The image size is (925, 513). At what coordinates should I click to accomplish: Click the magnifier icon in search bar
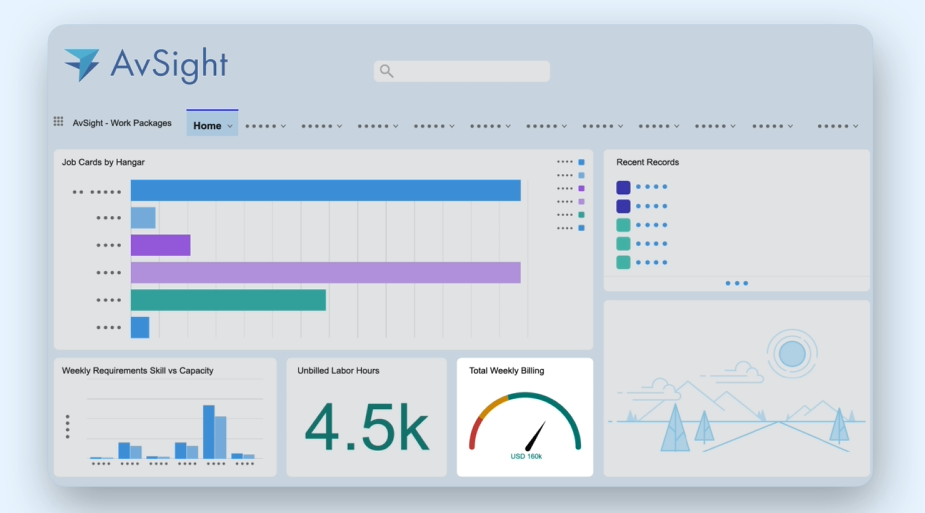[x=387, y=71]
